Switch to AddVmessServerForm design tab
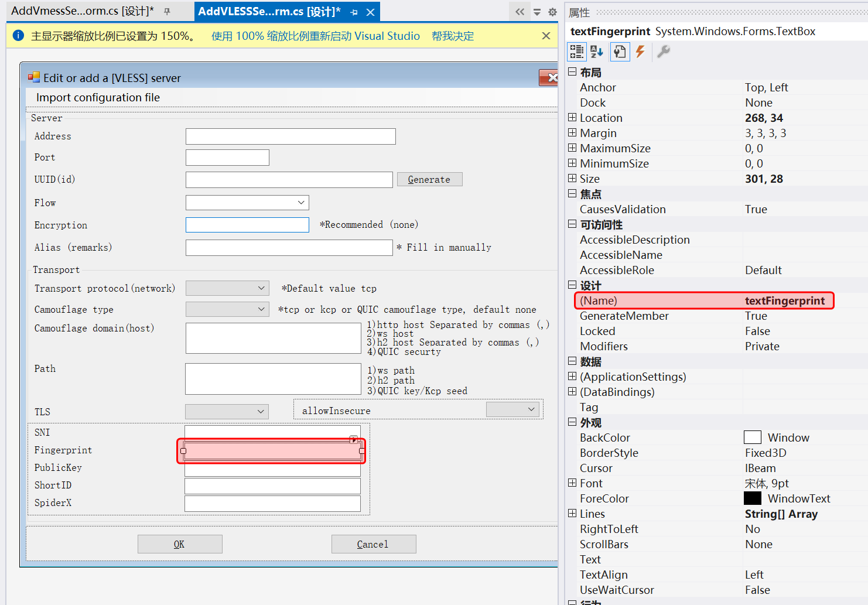Viewport: 868px width, 605px height. point(82,11)
